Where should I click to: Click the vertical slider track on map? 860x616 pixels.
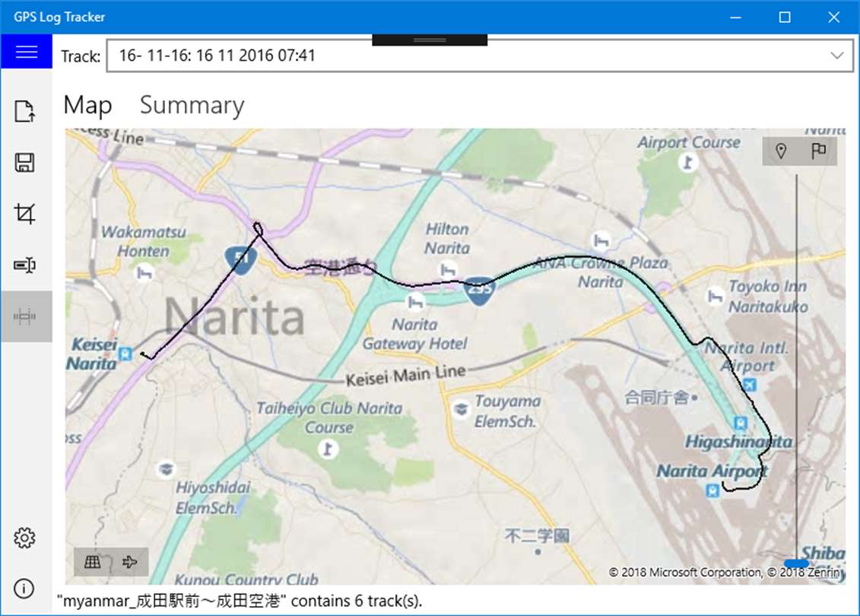(796, 367)
